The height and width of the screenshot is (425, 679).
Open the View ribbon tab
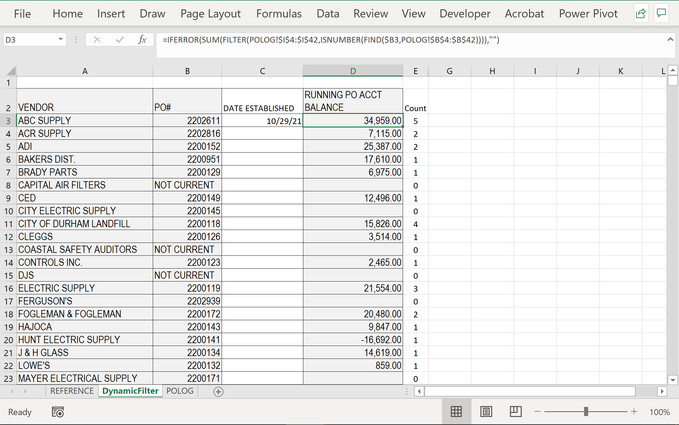[x=414, y=14]
